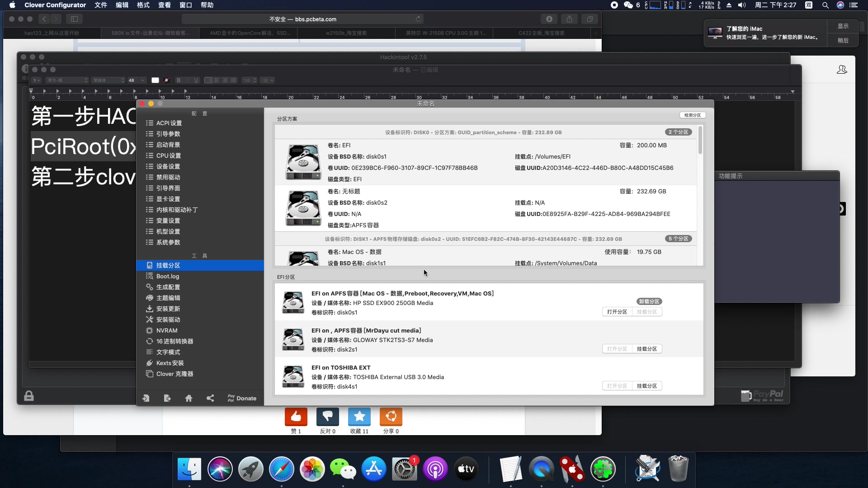The image size is (868, 488).
Task: Click the import configuration icon in Clover footer
Action: [x=146, y=398]
